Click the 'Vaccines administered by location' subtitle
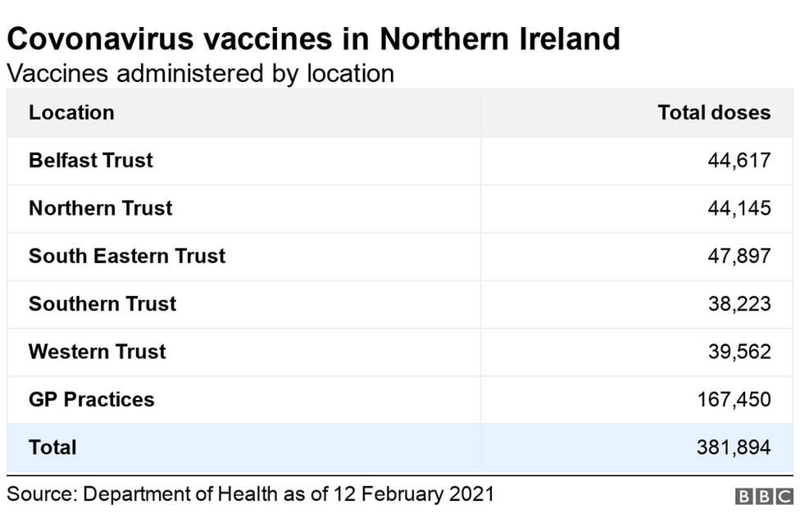This screenshot has width=800, height=532. coord(200,74)
